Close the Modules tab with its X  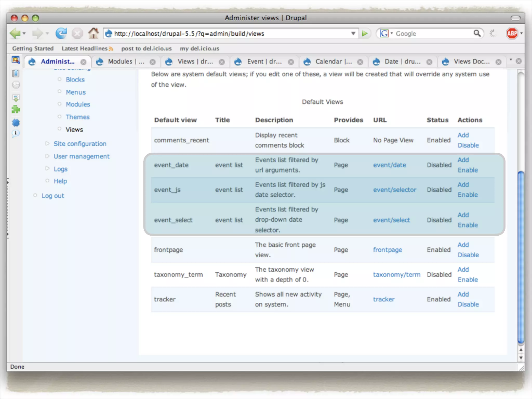coord(153,62)
